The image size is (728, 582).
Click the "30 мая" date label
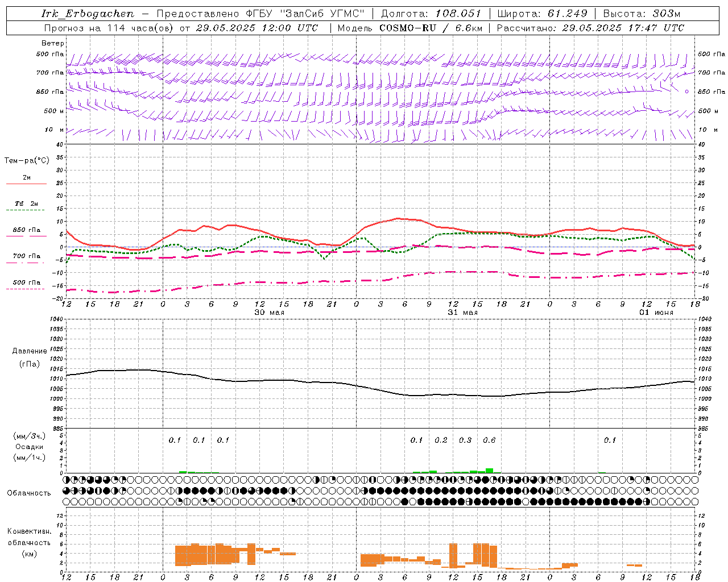(269, 313)
